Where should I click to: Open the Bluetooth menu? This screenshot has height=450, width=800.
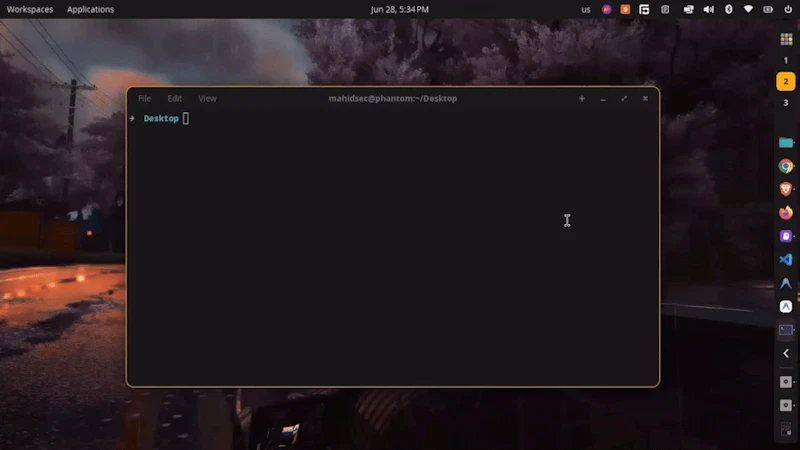point(729,9)
